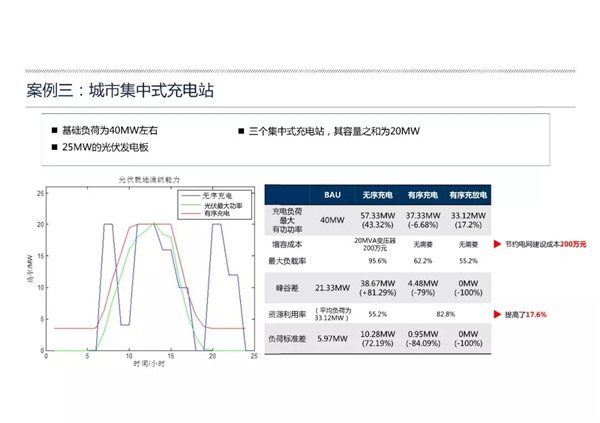The image size is (600, 423).
Task: Click the 资源利用率 row label
Action: 288,313
